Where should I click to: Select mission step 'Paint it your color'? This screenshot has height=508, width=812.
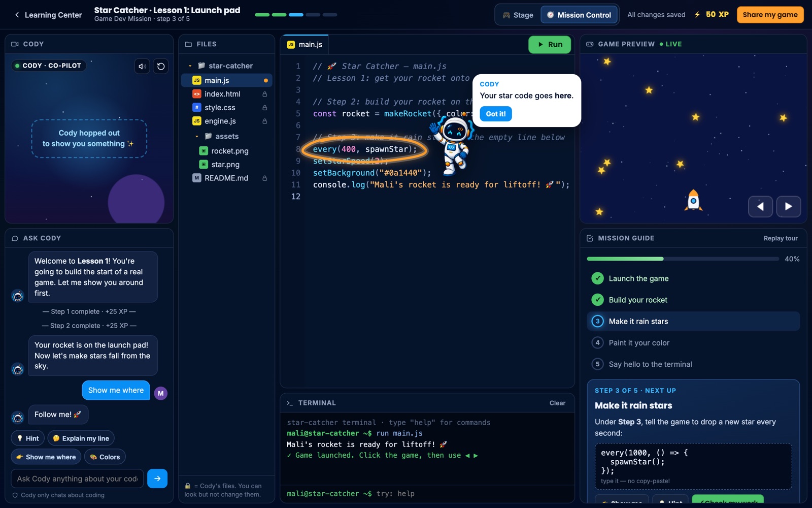click(693, 343)
